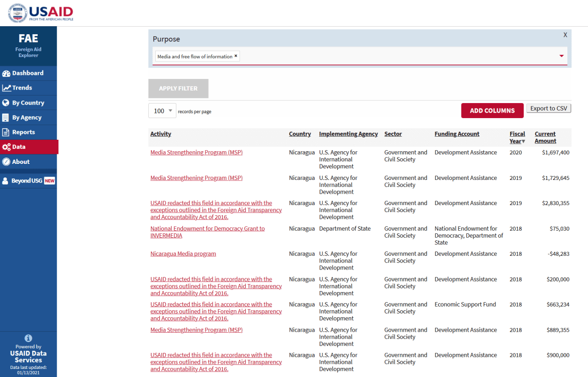Image resolution: width=588 pixels, height=377 pixels.
Task: Select the Data menu item
Action: click(x=29, y=147)
